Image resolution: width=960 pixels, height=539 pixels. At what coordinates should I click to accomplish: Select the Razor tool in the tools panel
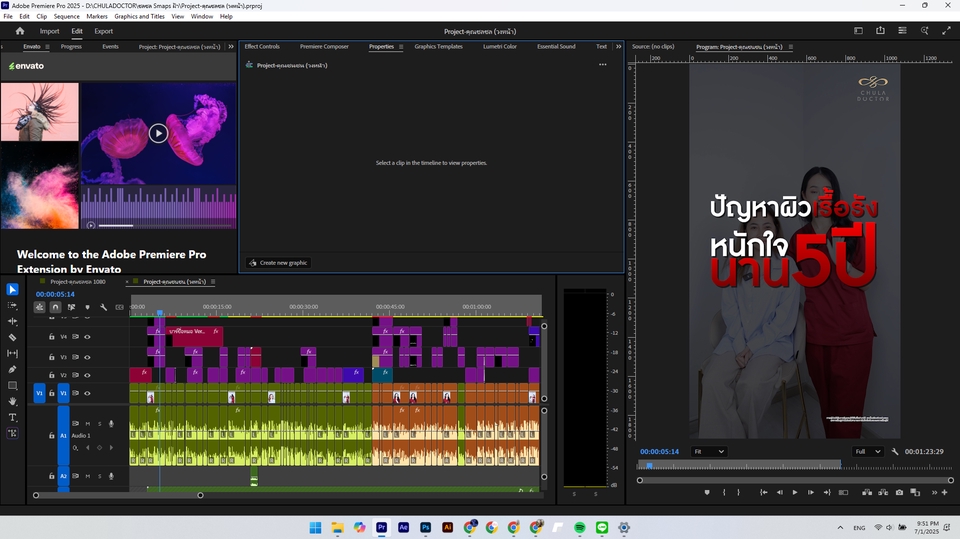pos(12,337)
